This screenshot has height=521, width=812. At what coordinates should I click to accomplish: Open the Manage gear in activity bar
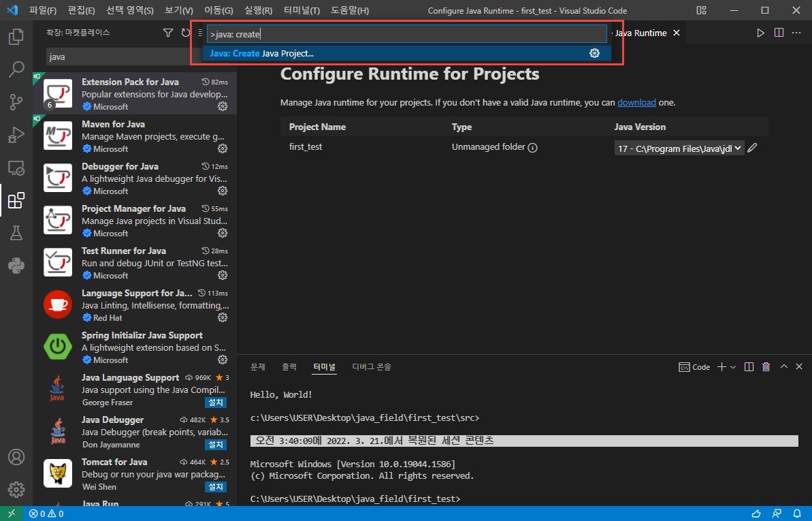click(x=16, y=489)
